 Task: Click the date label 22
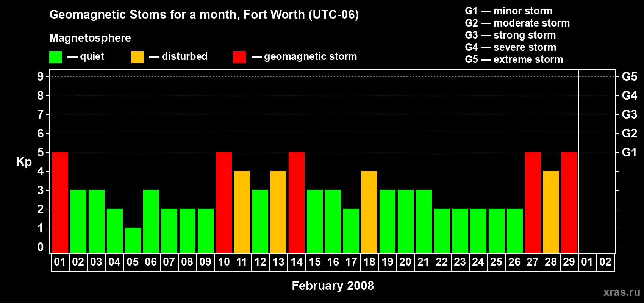pyautogui.click(x=442, y=262)
